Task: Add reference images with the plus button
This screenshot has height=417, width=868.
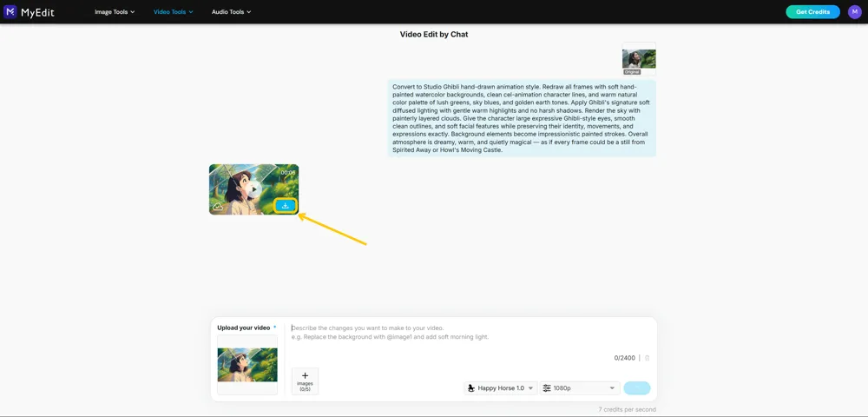Action: point(305,381)
